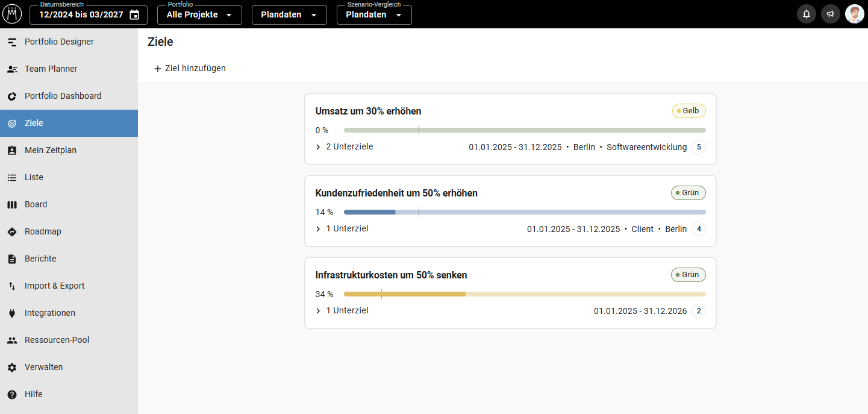Click the calendar icon in Datumsbereich
The image size is (868, 414).
click(134, 14)
